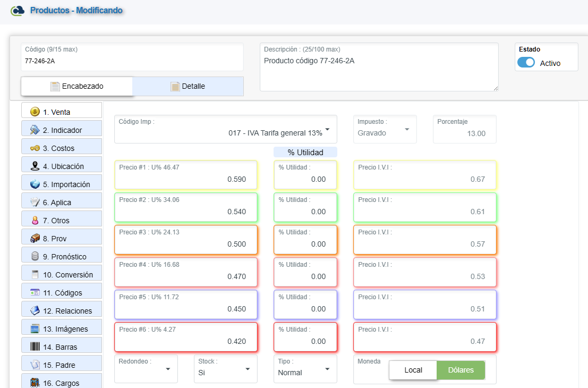
Task: Click the Imágenes picture icon
Action: click(35, 328)
